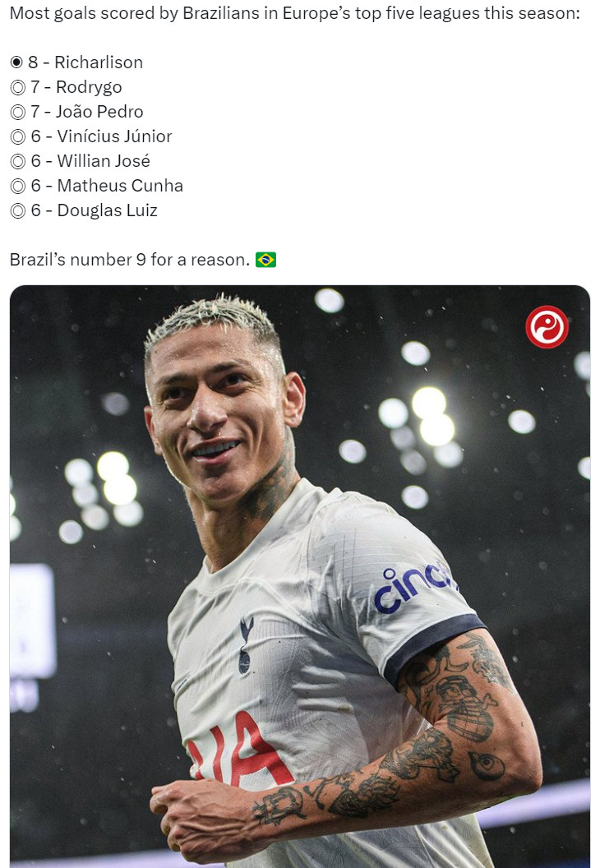Screen dimensions: 600x868
Task: Click the Tottenham cockerel crest on the shirt
Action: 246,645
